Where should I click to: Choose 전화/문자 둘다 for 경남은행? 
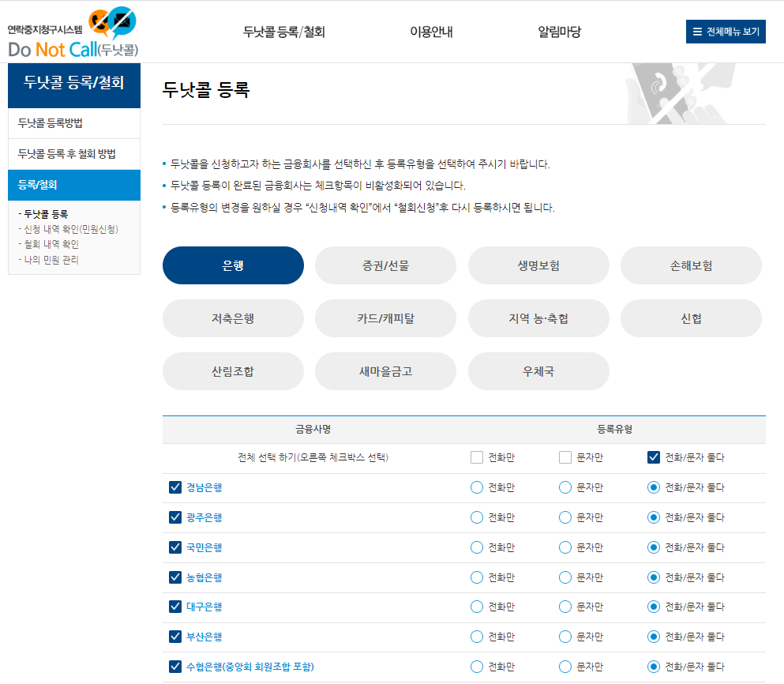point(654,487)
